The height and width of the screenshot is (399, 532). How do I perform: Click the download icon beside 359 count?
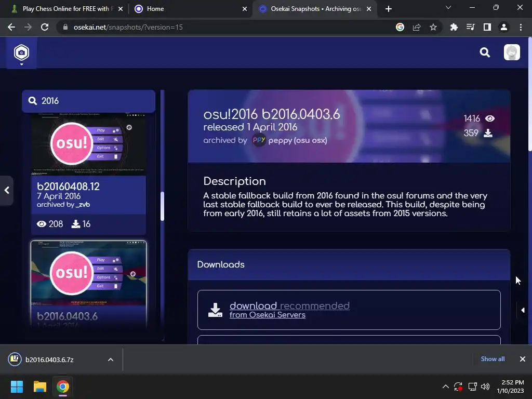(488, 133)
